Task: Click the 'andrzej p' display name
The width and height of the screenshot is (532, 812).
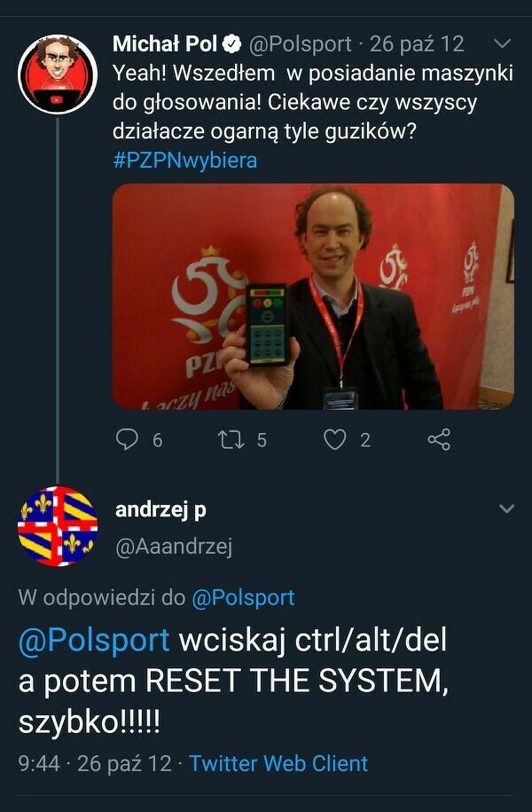Action: (160, 509)
